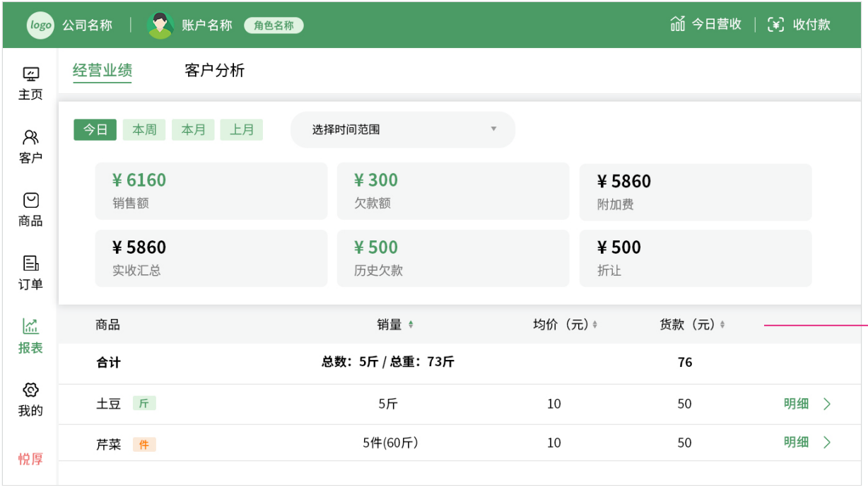Switch to the 客户分析 tab
Viewport: 868px width, 490px height.
[215, 71]
